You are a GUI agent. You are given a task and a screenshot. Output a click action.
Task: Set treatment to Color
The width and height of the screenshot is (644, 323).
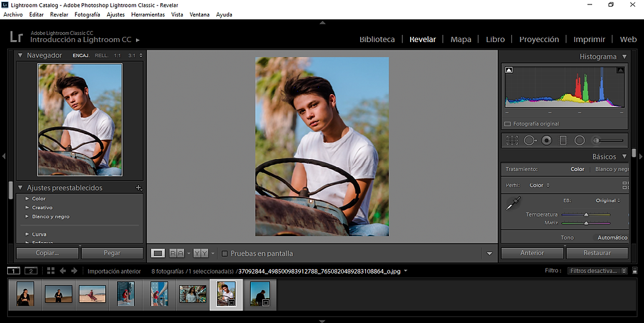pos(577,169)
